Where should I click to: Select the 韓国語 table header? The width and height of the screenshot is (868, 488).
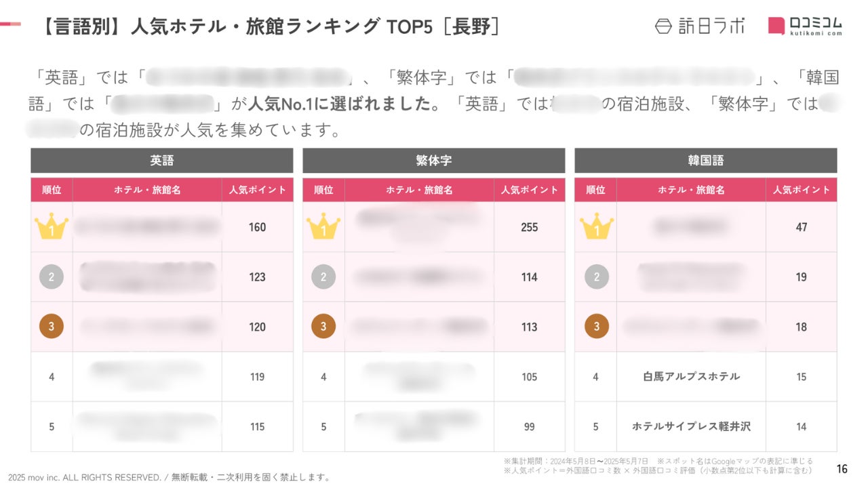tap(706, 161)
